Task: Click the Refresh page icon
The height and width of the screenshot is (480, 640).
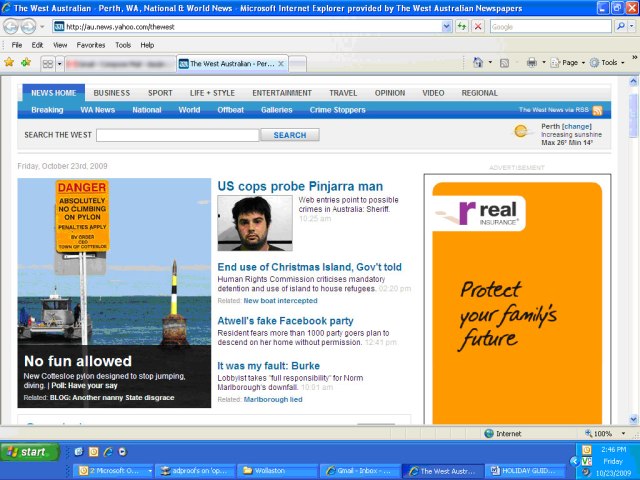Action: coord(461,26)
